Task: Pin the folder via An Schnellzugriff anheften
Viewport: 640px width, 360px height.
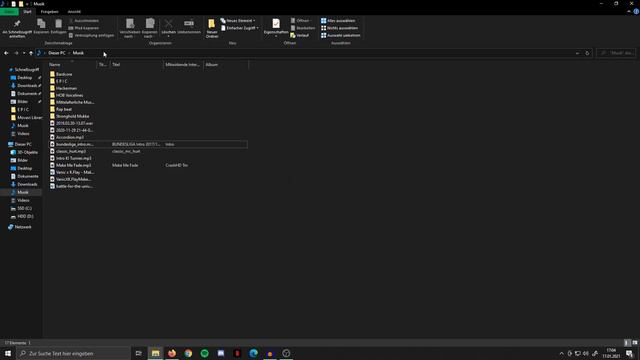Action: click(x=17, y=28)
